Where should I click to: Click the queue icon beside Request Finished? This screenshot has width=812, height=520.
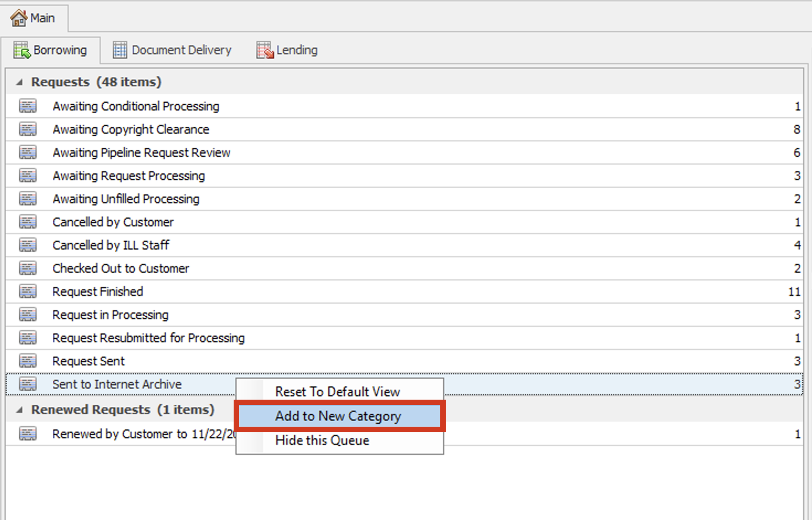(x=28, y=291)
